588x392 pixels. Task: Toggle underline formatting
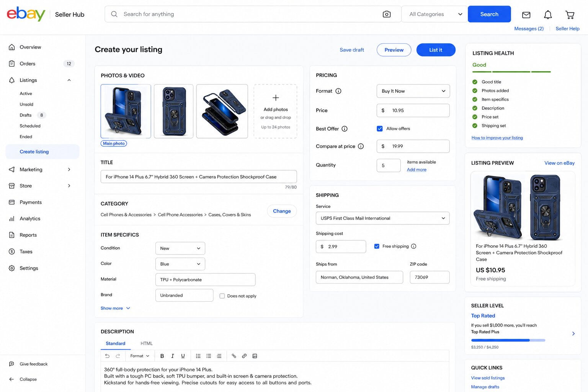pyautogui.click(x=183, y=356)
